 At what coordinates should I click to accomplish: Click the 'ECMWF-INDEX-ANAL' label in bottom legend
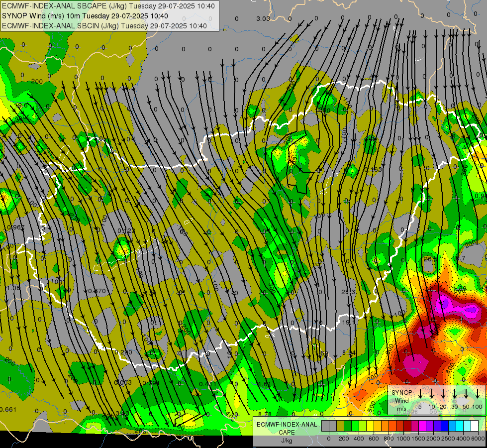[x=287, y=425]
